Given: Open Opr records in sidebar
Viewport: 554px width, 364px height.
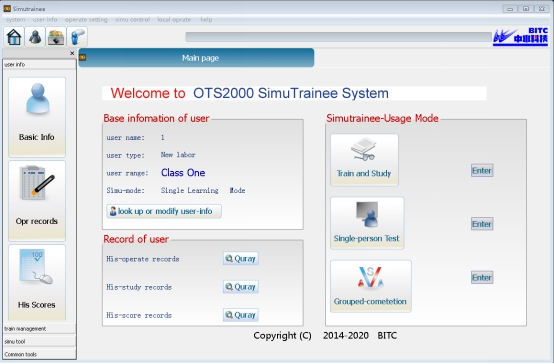Looking at the screenshot, I should [37, 200].
